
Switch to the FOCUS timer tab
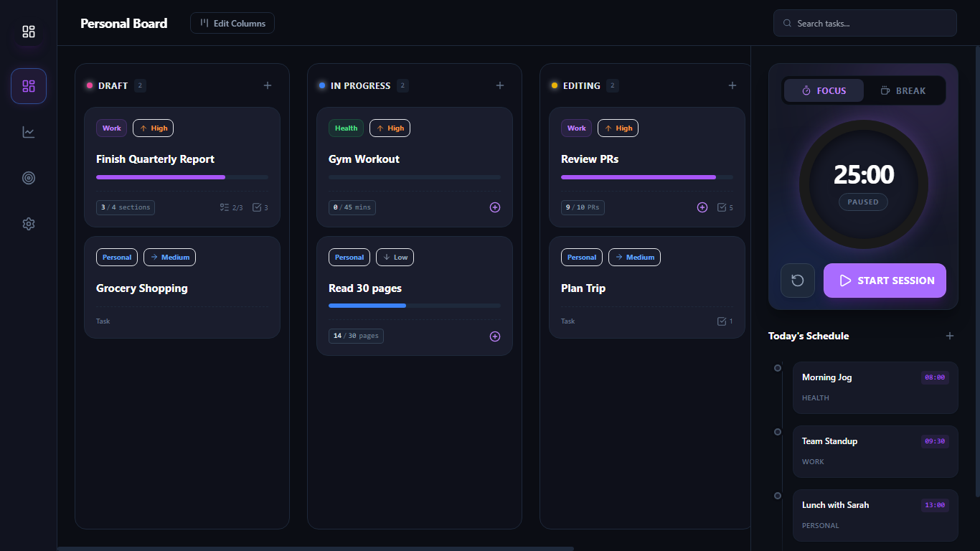point(824,90)
